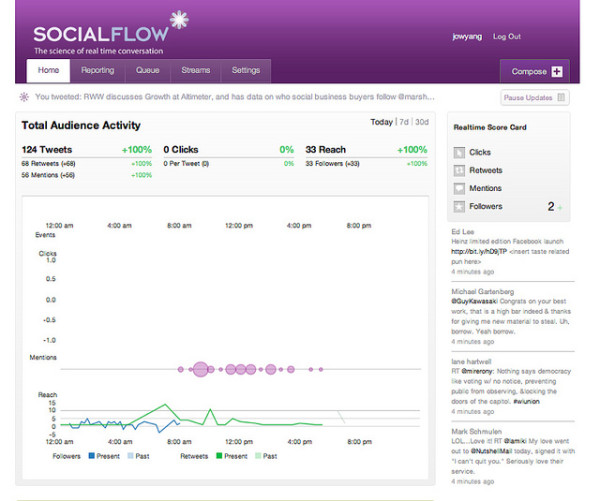This screenshot has height=501, width=600.
Task: Toggle the Retweets Present green legend swatch
Action: pos(216,455)
